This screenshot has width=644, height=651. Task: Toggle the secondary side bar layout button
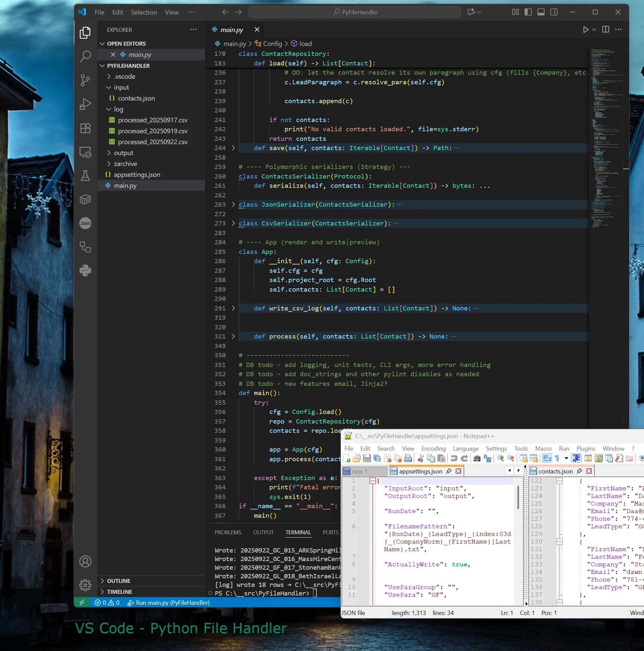554,12
